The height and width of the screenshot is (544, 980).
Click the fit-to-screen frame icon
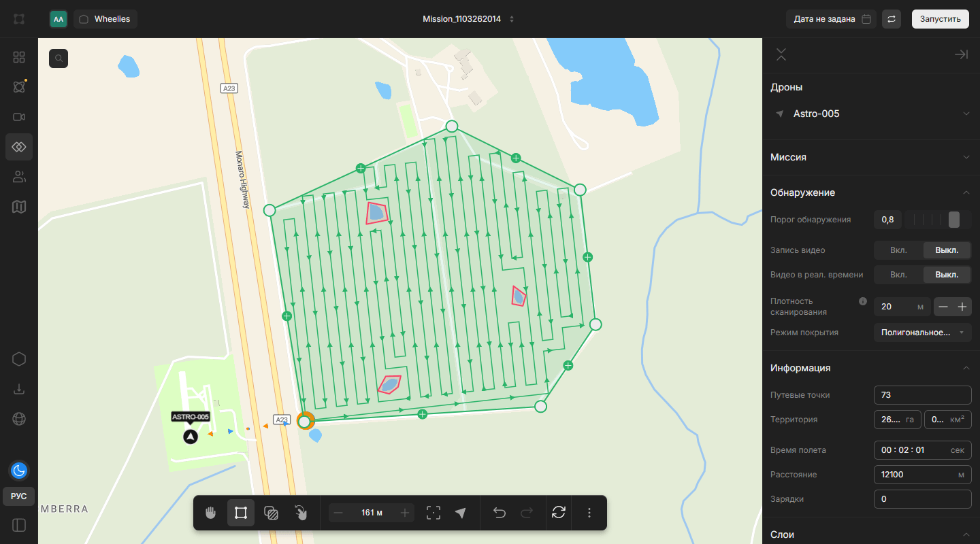433,513
